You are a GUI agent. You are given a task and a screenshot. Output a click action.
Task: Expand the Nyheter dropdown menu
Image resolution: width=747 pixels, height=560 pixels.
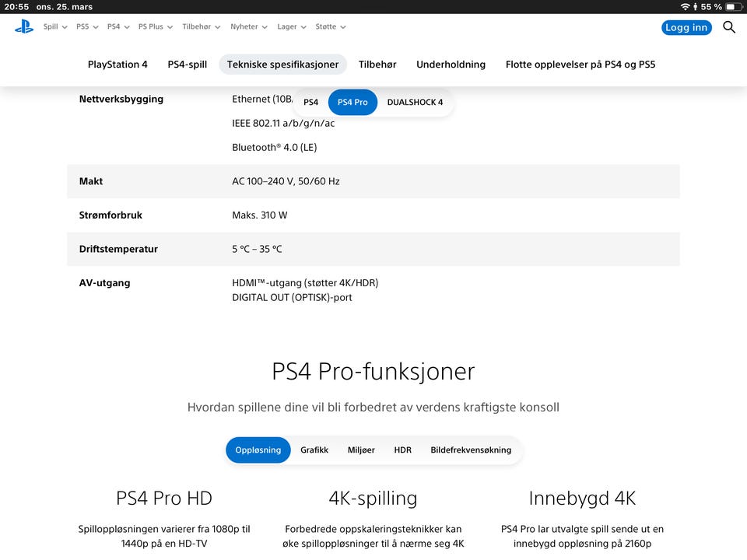click(x=249, y=26)
